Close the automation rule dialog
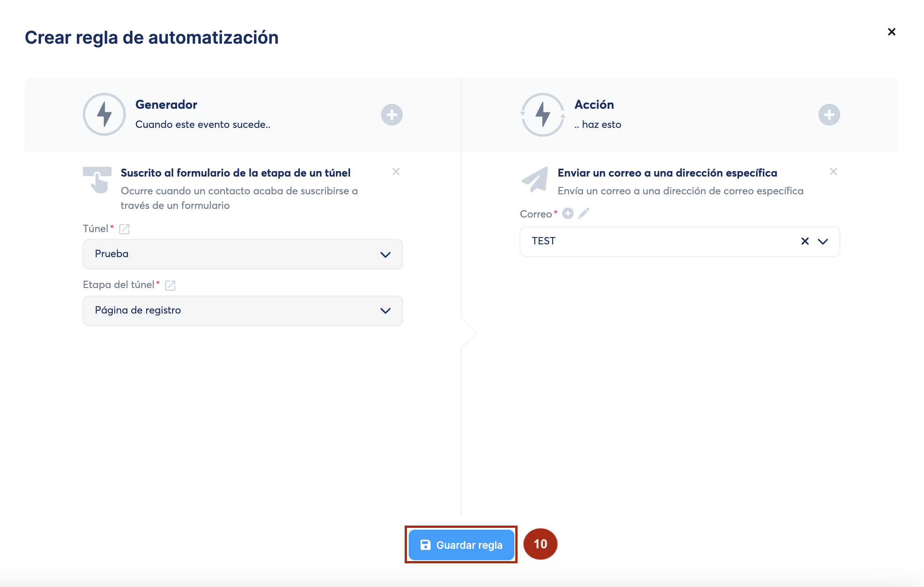Screen dimensions: 924x587 891,32
